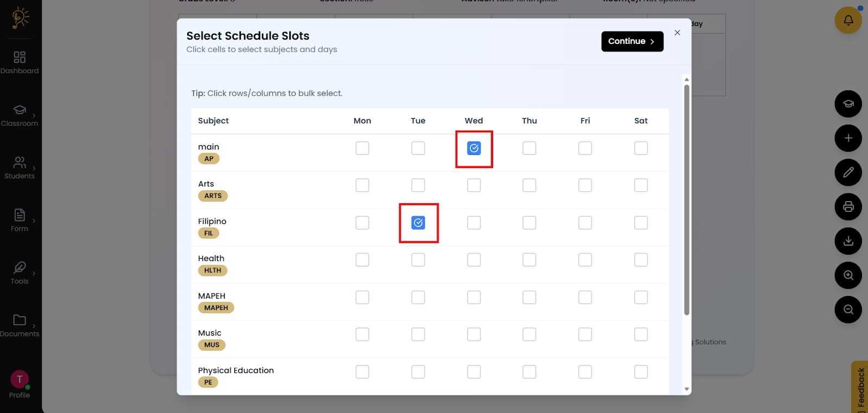Click the zoom out magnifier button

click(848, 309)
